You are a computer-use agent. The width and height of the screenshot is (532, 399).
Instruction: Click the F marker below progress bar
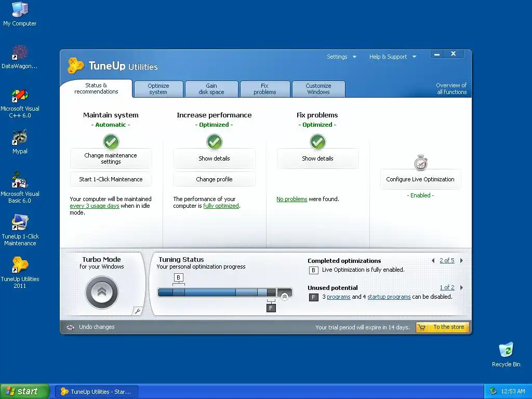coord(271,308)
